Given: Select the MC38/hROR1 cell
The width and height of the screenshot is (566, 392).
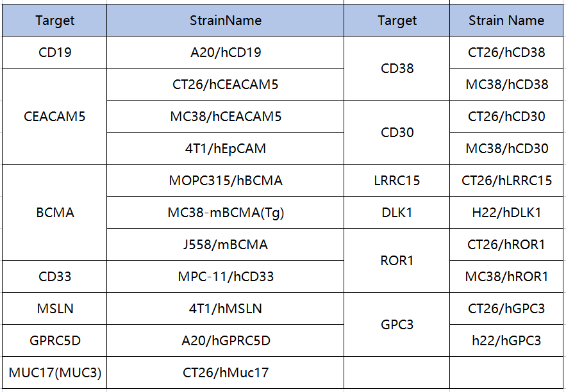Looking at the screenshot, I should tap(506, 277).
